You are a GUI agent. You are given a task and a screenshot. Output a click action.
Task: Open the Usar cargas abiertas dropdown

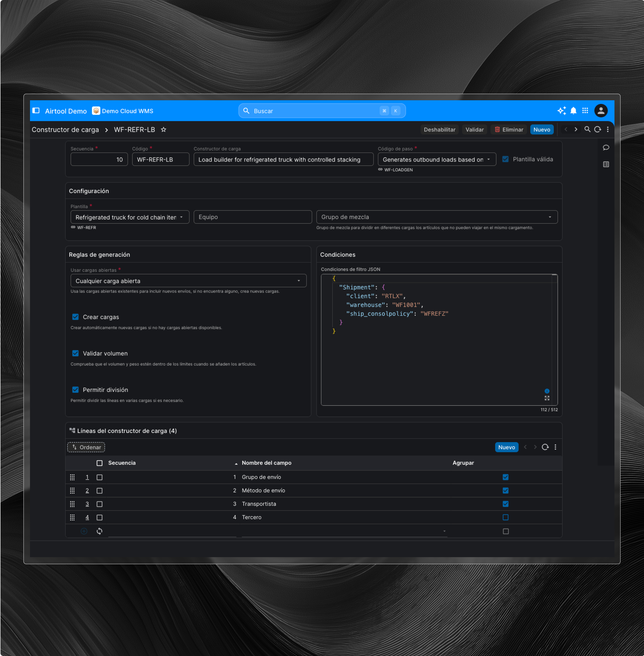[188, 281]
